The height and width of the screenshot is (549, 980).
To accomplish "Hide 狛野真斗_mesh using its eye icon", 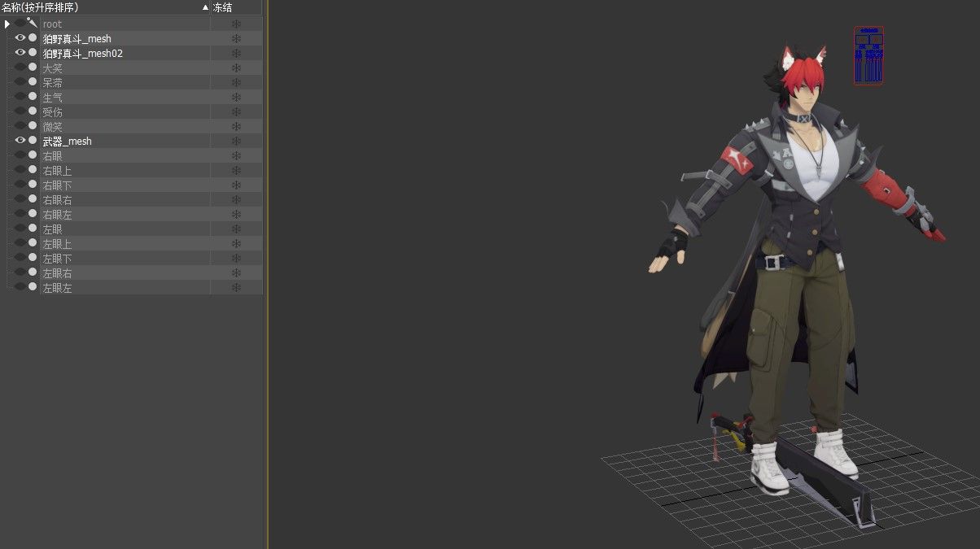I will (x=20, y=38).
